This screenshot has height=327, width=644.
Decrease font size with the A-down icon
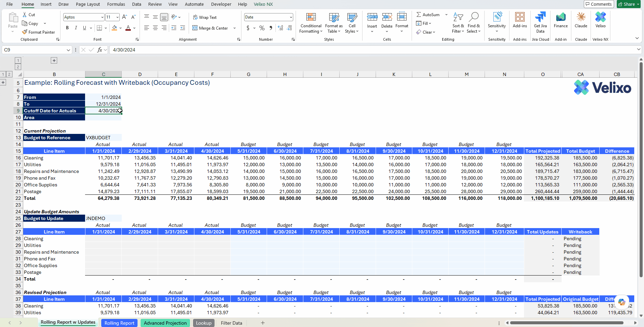[x=133, y=17]
